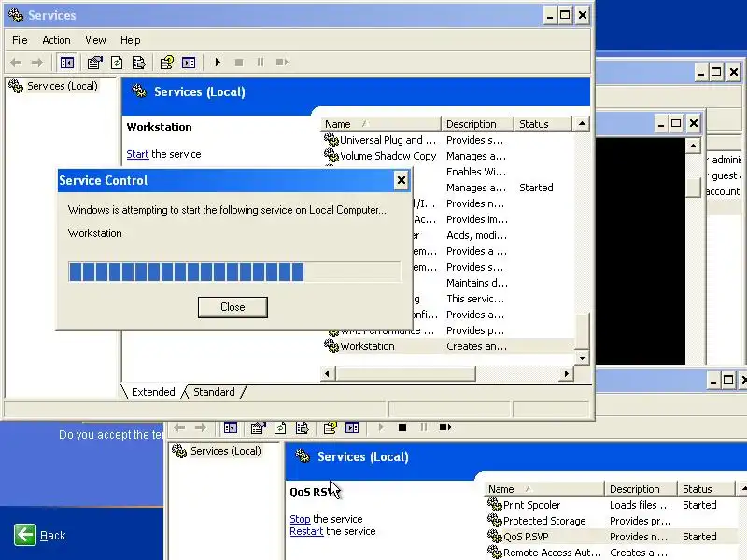Select Services (Local) tree node in top window
Viewport: 747px width, 560px height.
click(53, 86)
